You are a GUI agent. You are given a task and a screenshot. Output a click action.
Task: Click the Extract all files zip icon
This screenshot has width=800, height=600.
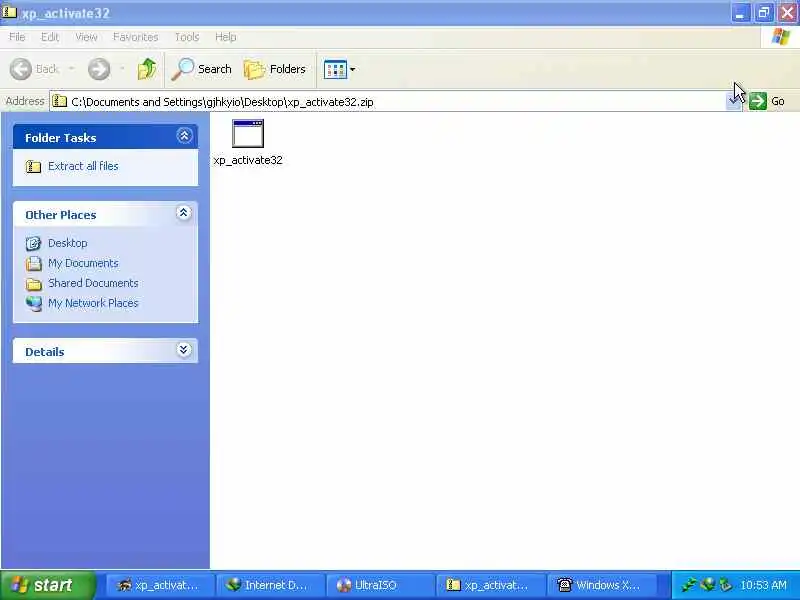(33, 166)
